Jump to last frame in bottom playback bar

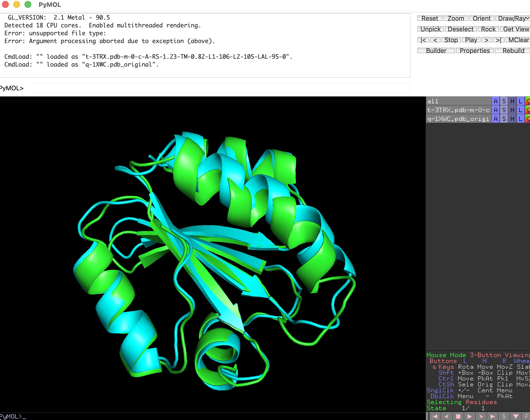493,416
